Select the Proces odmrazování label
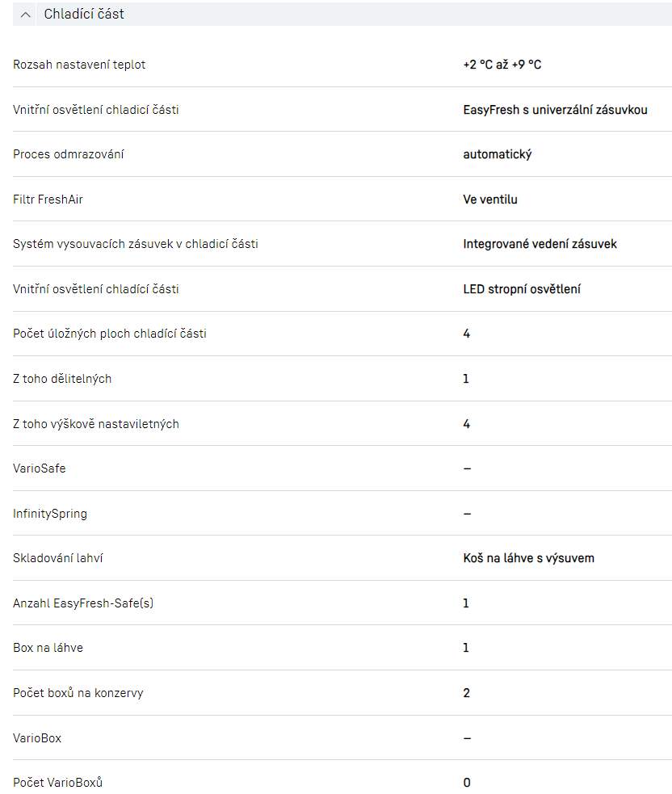672x794 pixels. 69,154
